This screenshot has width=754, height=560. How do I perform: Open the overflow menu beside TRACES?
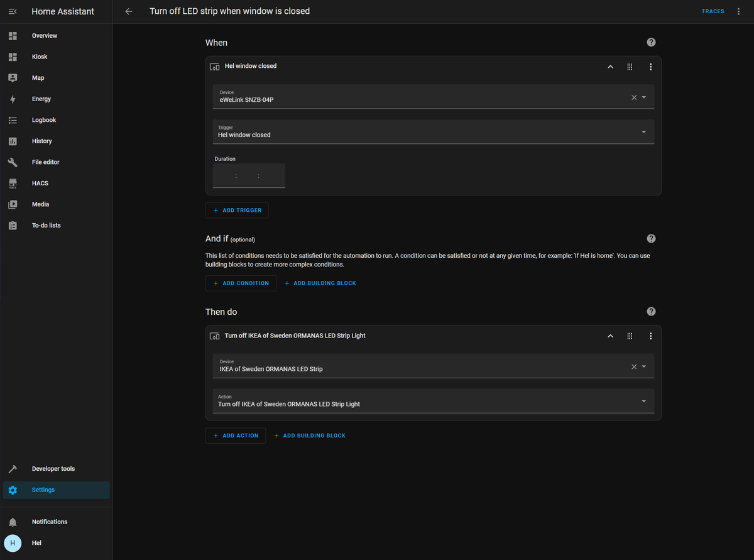[738, 11]
